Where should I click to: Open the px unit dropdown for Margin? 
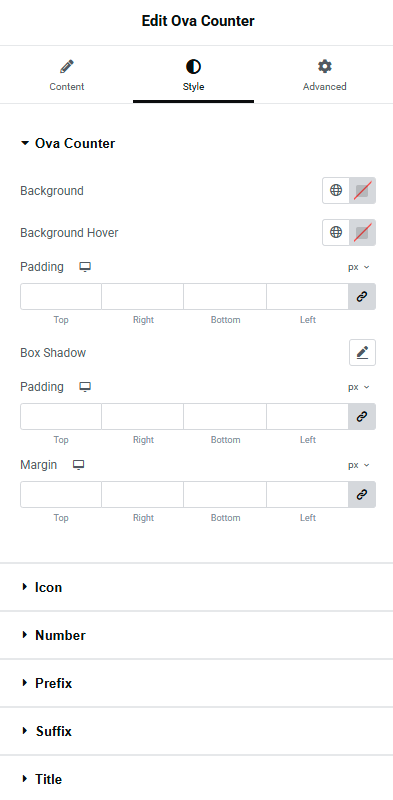(359, 465)
